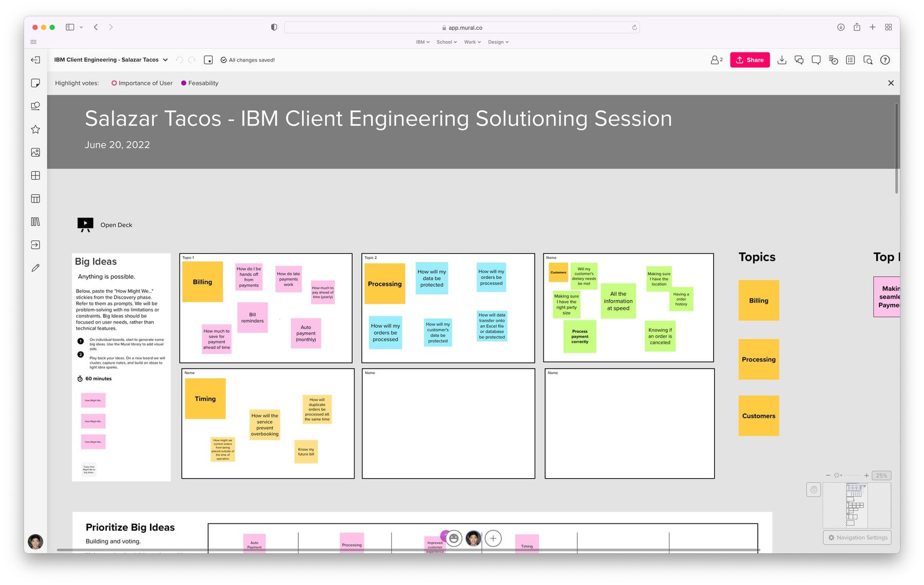This screenshot has width=924, height=585.
Task: Click the exit mural arrow icon
Action: (x=35, y=60)
